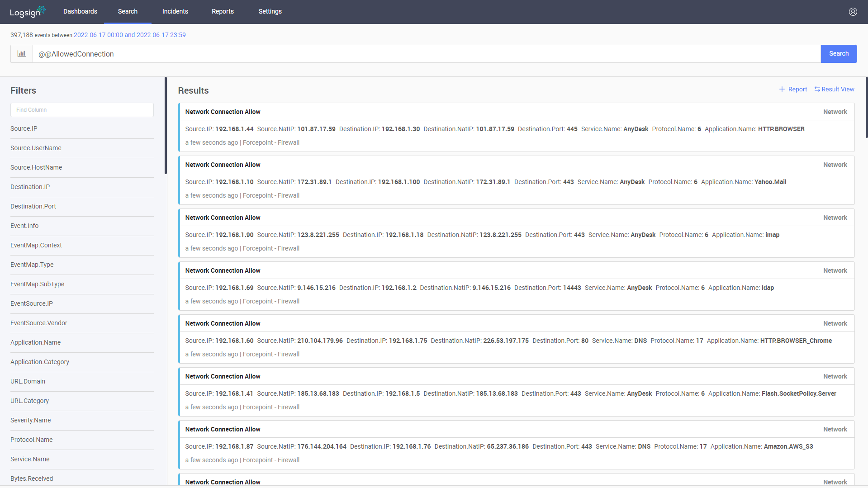Click Application.Name value Amazon.AWS_S3

click(788, 446)
